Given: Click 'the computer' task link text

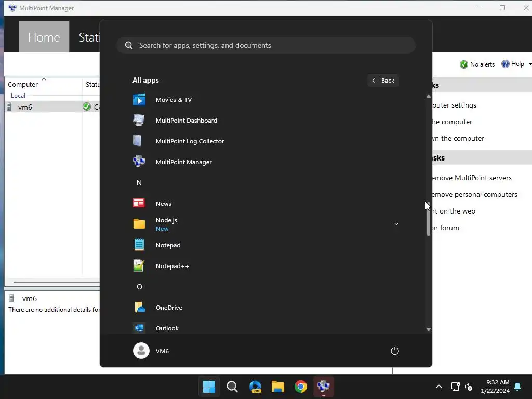Looking at the screenshot, I should point(452,122).
